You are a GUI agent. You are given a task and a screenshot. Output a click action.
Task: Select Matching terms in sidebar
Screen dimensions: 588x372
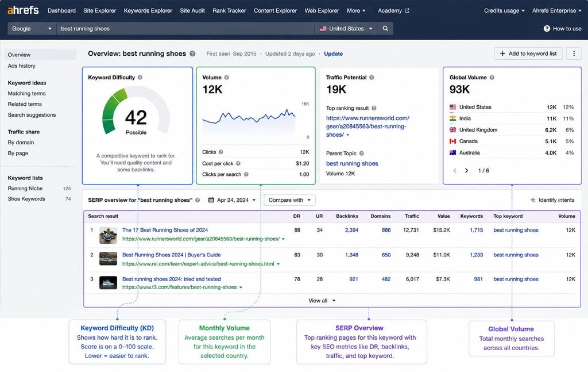point(26,94)
